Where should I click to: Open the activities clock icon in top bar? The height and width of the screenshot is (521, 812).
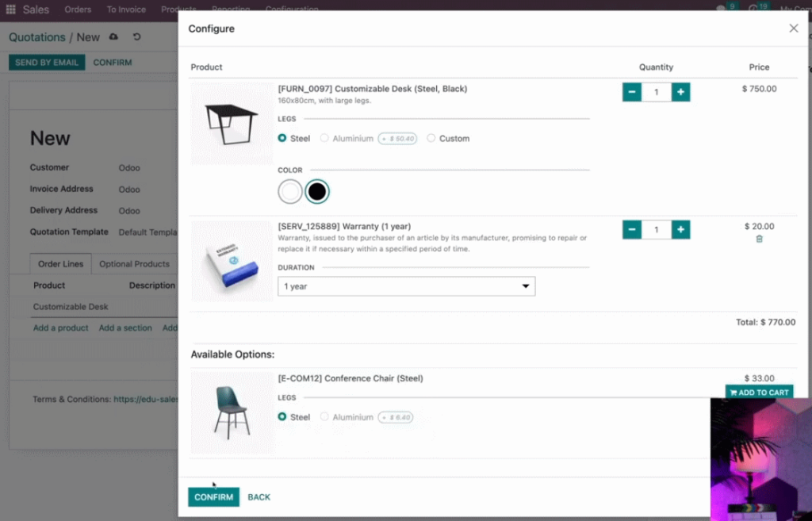pyautogui.click(x=753, y=8)
